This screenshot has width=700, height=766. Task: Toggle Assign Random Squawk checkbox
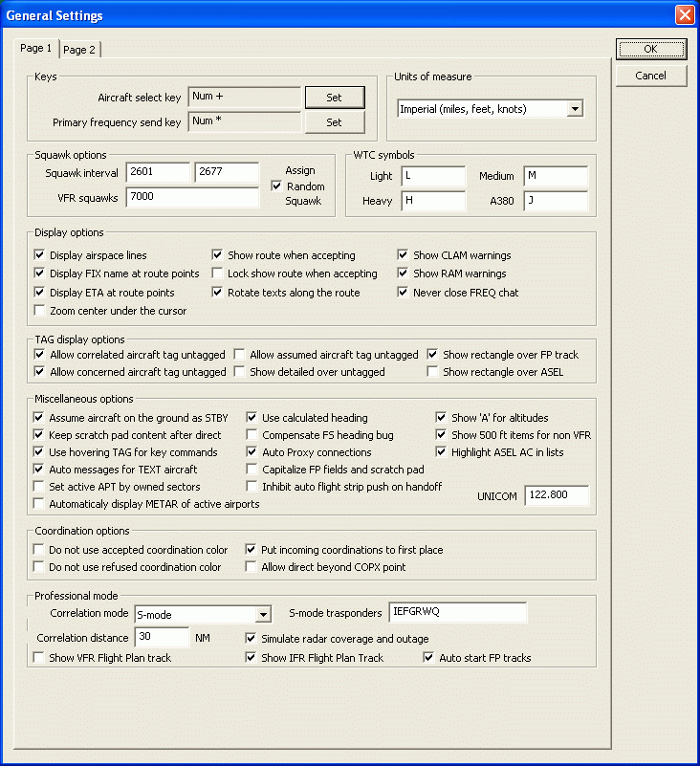pyautogui.click(x=276, y=186)
